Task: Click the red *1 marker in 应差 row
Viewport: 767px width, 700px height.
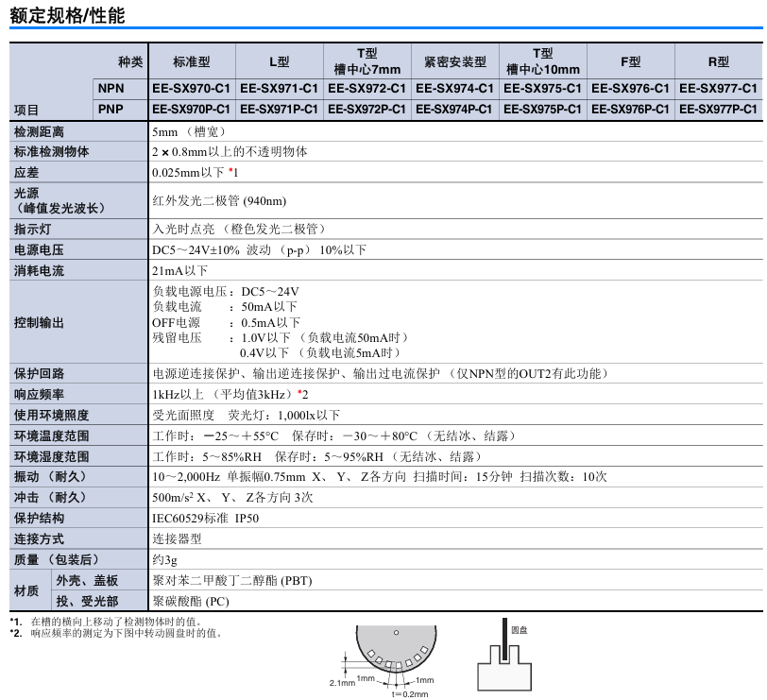Action: pos(233,172)
